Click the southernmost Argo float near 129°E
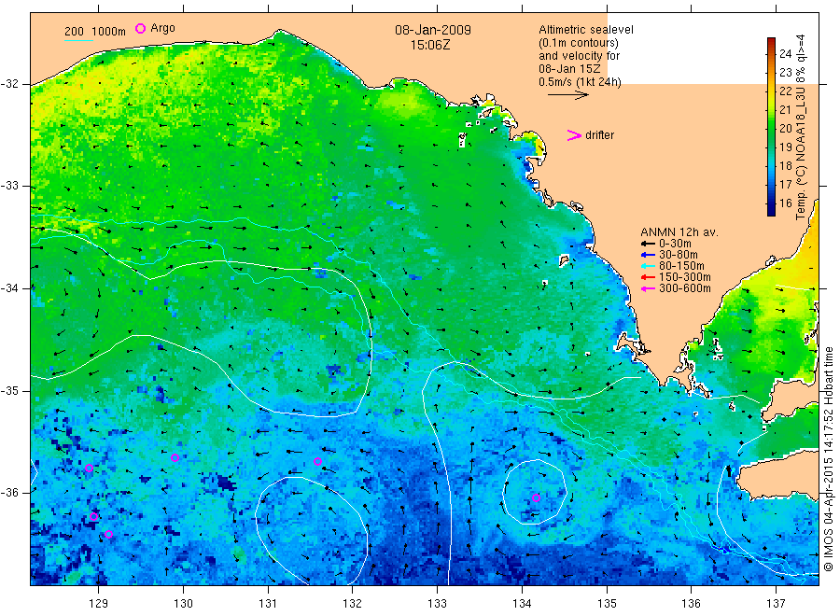This screenshot has width=840, height=616. click(x=109, y=534)
